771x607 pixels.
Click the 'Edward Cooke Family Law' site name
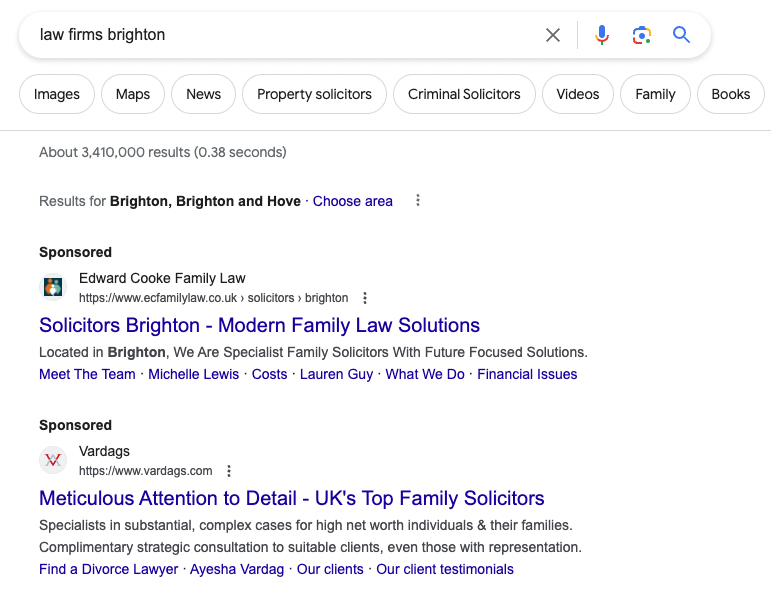162,278
